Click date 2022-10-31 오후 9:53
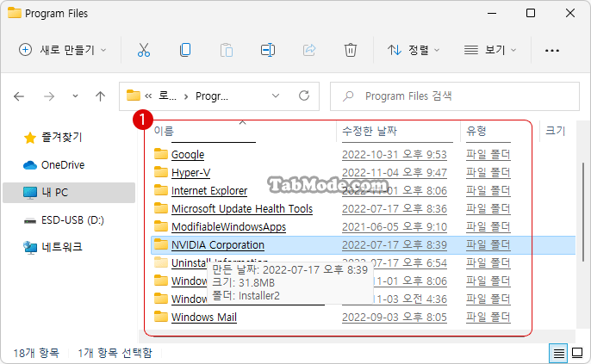Viewport: 591px width, 364px height. tap(395, 154)
